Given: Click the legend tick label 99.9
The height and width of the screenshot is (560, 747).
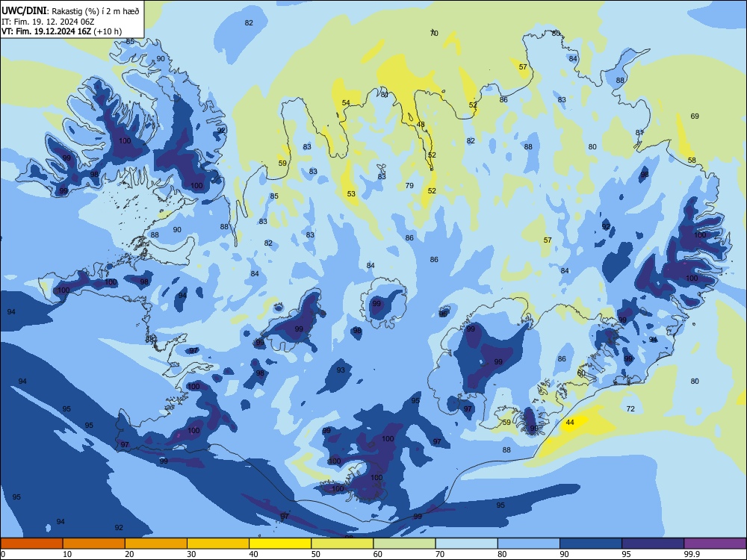Looking at the screenshot, I should pos(692,554).
